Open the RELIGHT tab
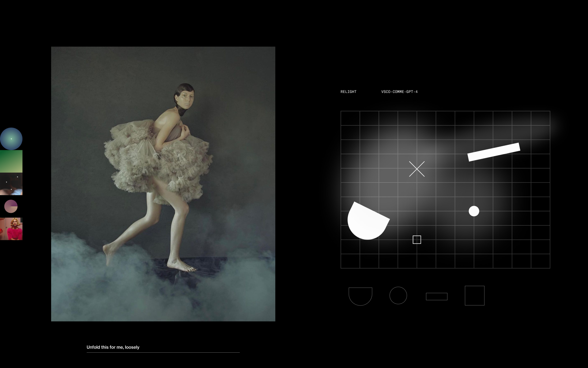 click(348, 92)
